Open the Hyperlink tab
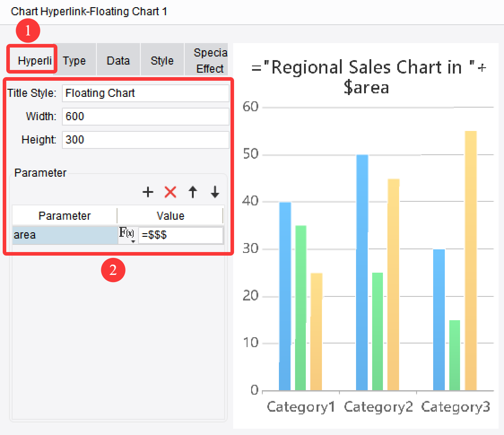The width and height of the screenshot is (504, 435). (x=31, y=60)
